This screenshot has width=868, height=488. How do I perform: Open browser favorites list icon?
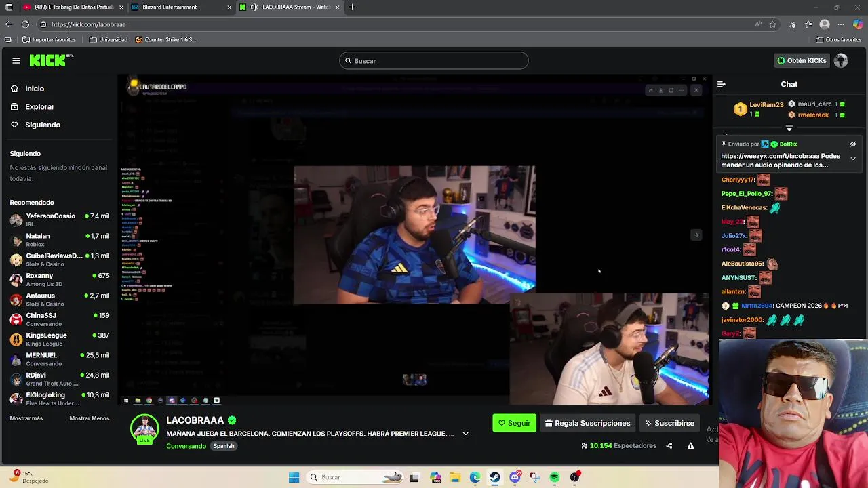click(808, 24)
